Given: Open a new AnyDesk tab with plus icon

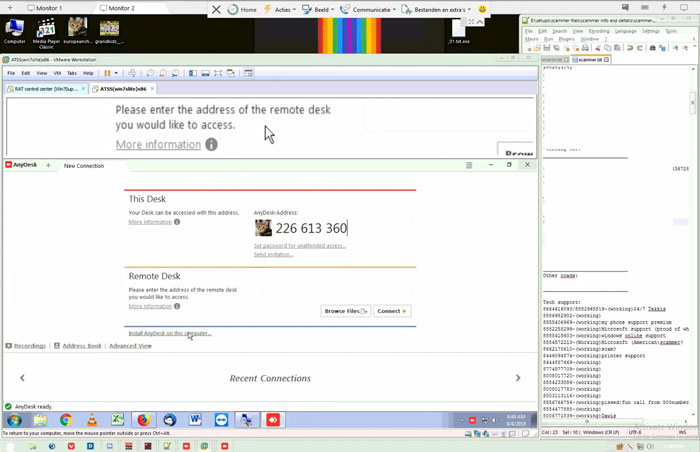Looking at the screenshot, I should pos(48,165).
